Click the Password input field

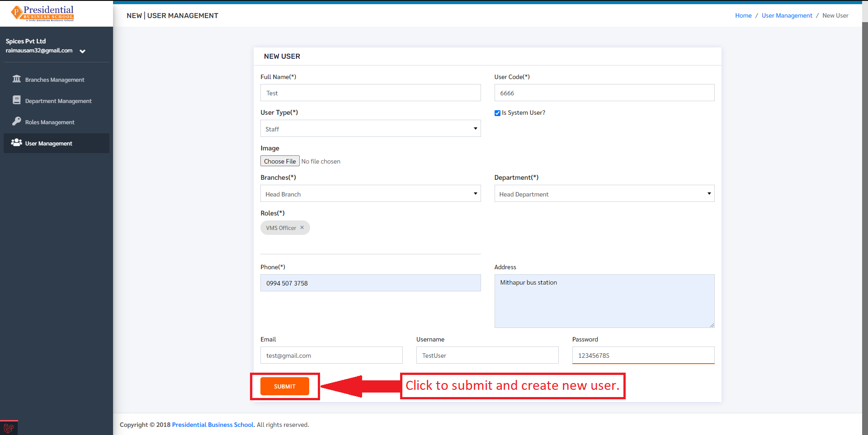tap(643, 355)
